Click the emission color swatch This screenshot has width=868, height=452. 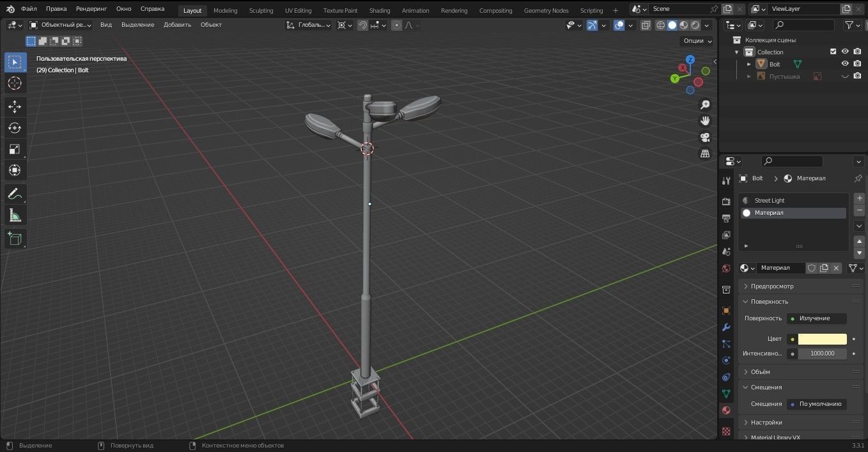pos(822,339)
